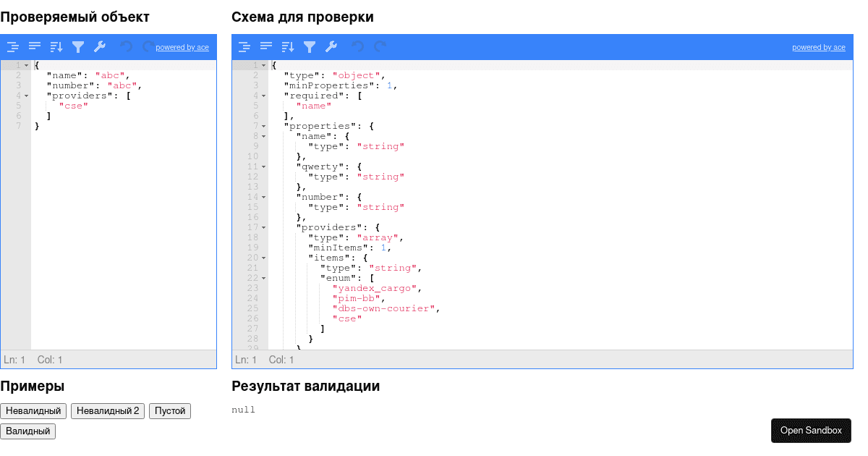
Task: Collapse the qwerty property fold on schema line 11
Action: click(x=263, y=166)
